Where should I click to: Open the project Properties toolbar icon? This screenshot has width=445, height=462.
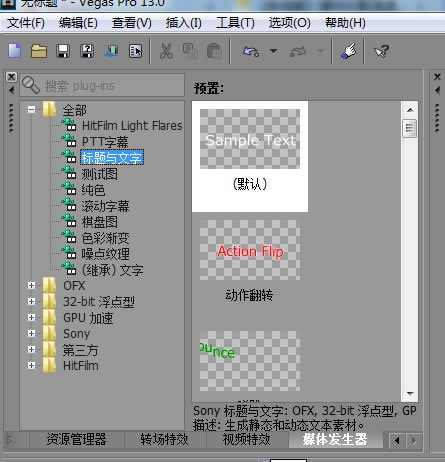coord(136,51)
